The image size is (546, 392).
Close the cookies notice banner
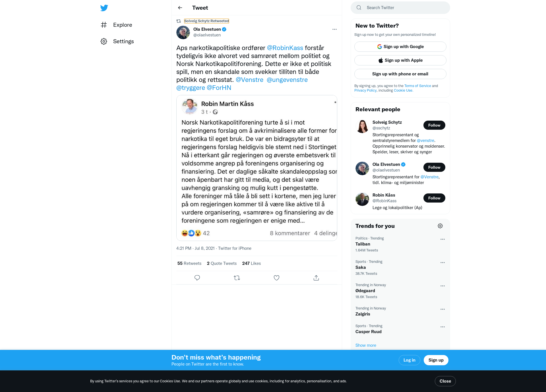[x=445, y=381]
